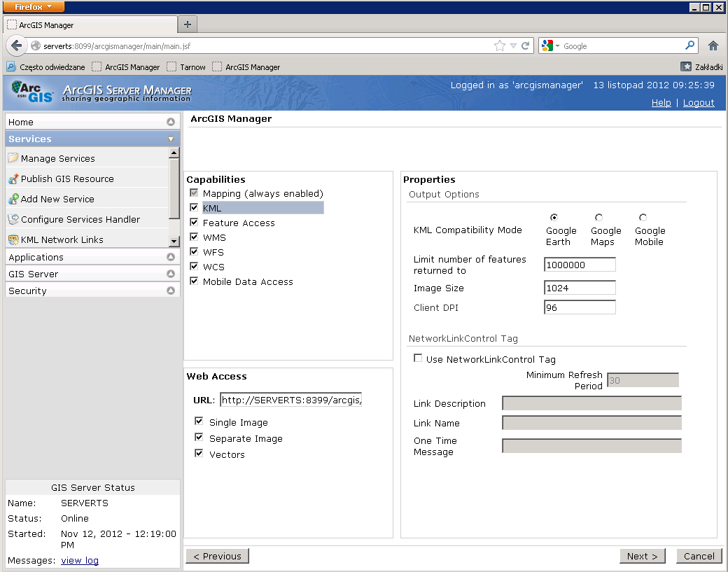Uncheck the Separate Image checkbox
The width and height of the screenshot is (728, 572).
tap(199, 438)
